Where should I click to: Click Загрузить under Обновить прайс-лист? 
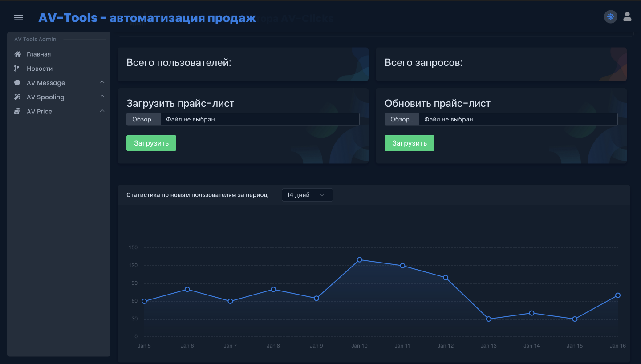click(x=409, y=143)
